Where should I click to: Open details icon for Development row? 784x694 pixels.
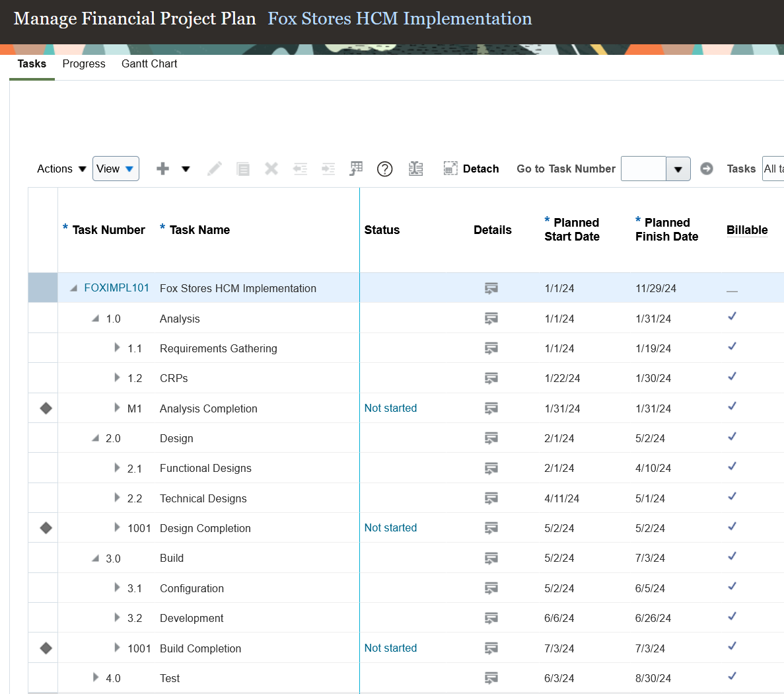(491, 619)
